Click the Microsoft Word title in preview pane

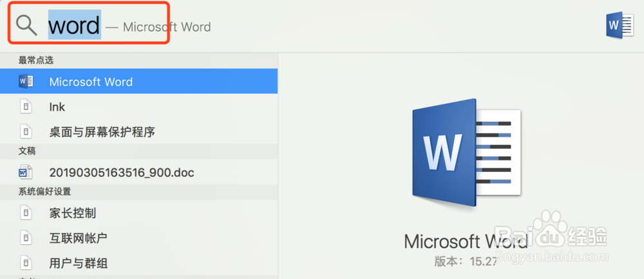point(466,241)
